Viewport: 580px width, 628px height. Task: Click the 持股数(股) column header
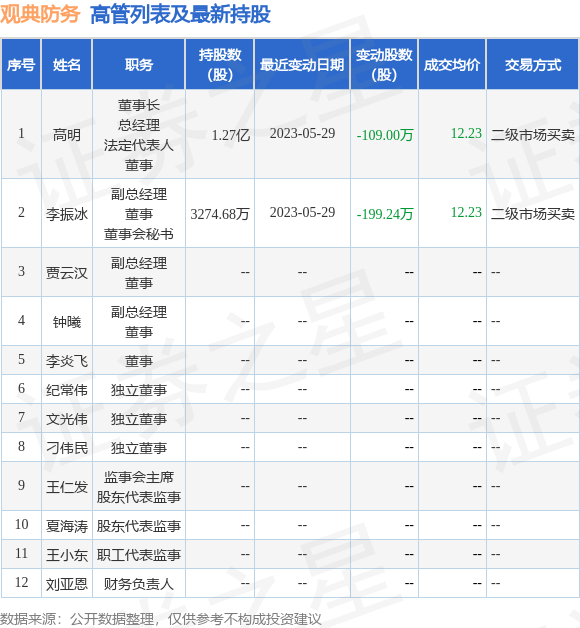point(220,64)
